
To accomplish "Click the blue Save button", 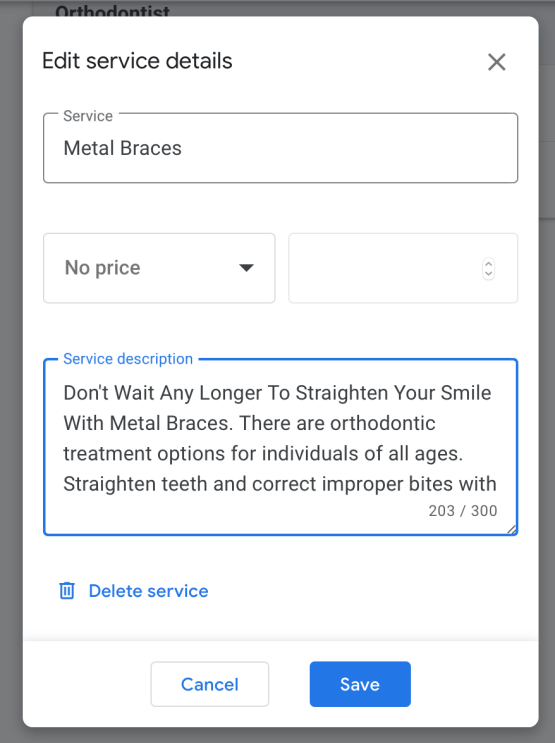I will pyautogui.click(x=360, y=684).
